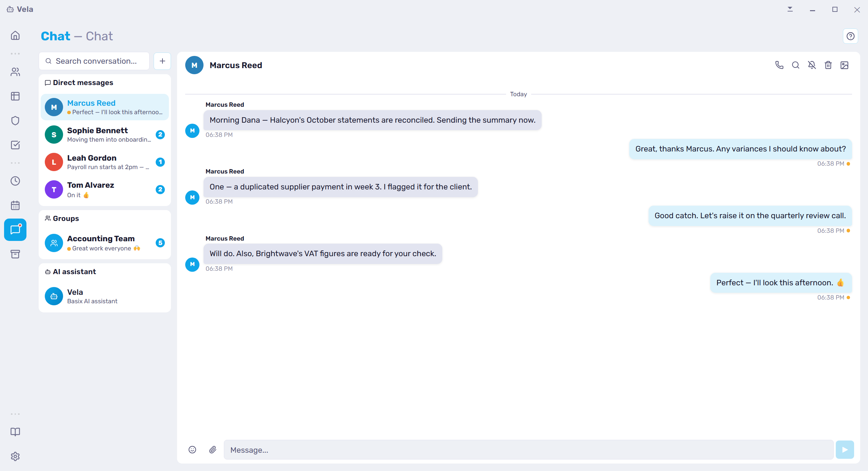Open the table layout icon in sidebar

15,96
